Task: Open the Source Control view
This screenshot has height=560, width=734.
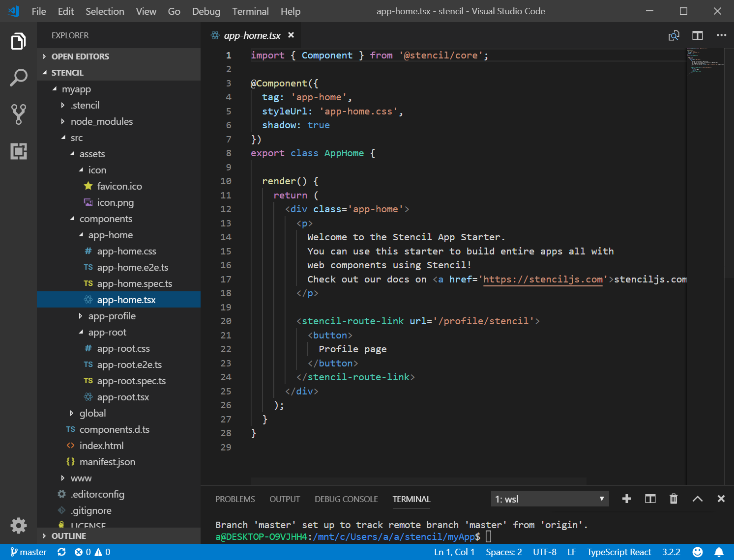Action: pos(18,114)
